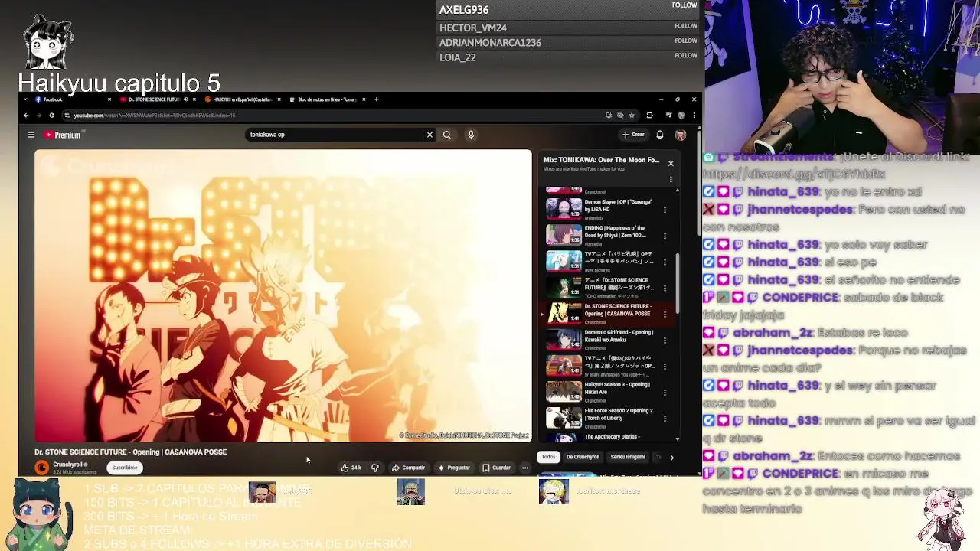Click the Crear create button
This screenshot has height=551, width=980.
click(633, 135)
